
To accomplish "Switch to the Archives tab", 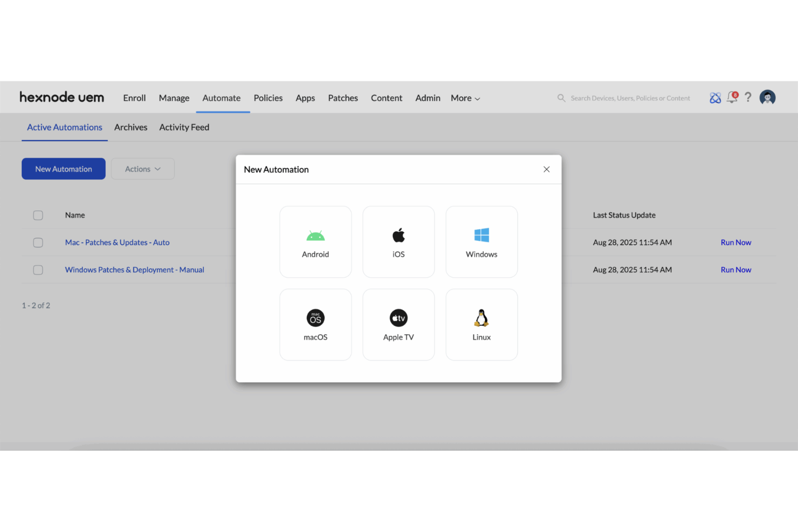I will pos(130,127).
